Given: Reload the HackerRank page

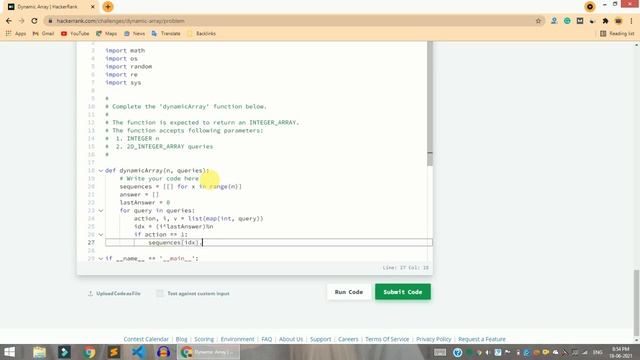Looking at the screenshot, I should point(34,21).
